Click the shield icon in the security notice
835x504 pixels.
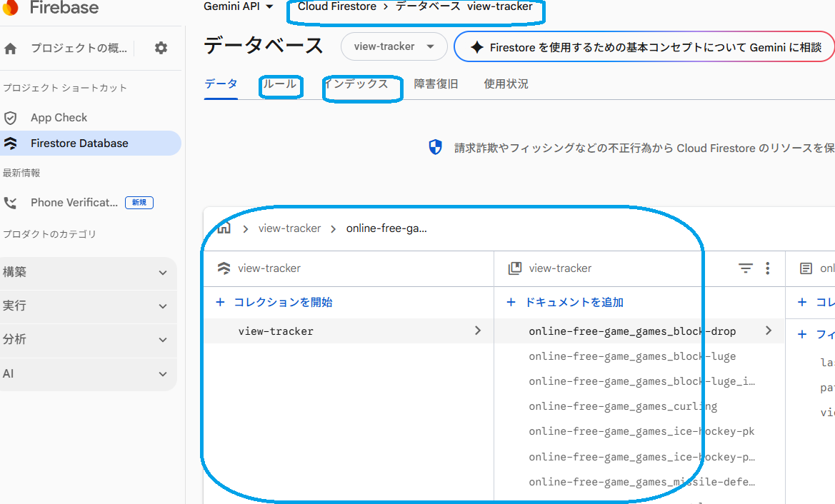(x=435, y=147)
